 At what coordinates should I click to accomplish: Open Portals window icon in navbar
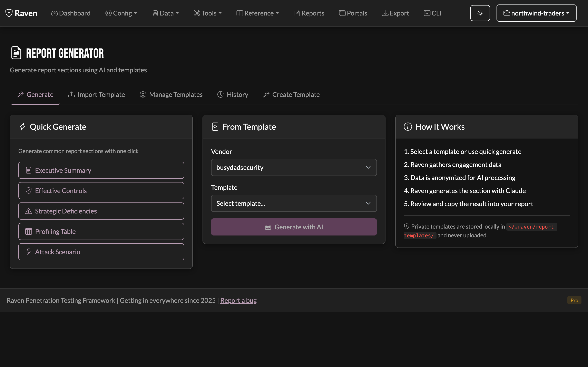click(342, 13)
